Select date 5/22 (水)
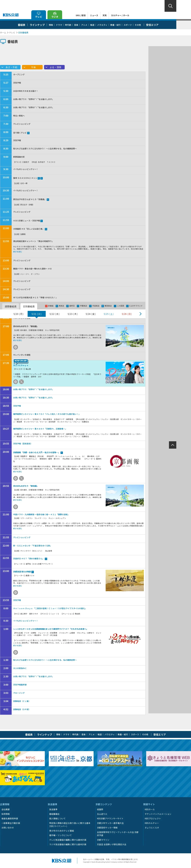The image size is (191, 868). 54,314
